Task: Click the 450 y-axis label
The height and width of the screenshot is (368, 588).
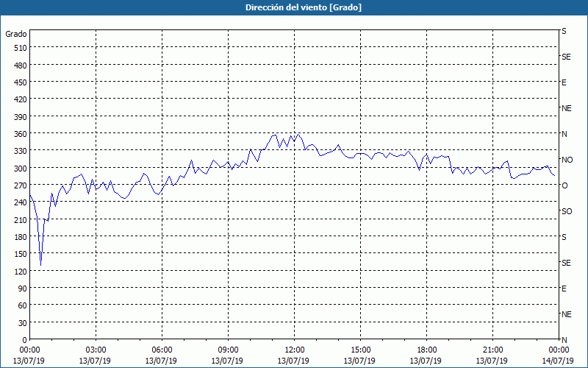Action: 21,82
